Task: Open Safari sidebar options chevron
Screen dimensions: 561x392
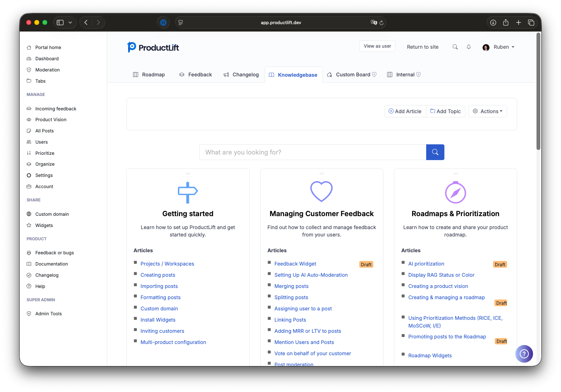Action: pyautogui.click(x=70, y=22)
